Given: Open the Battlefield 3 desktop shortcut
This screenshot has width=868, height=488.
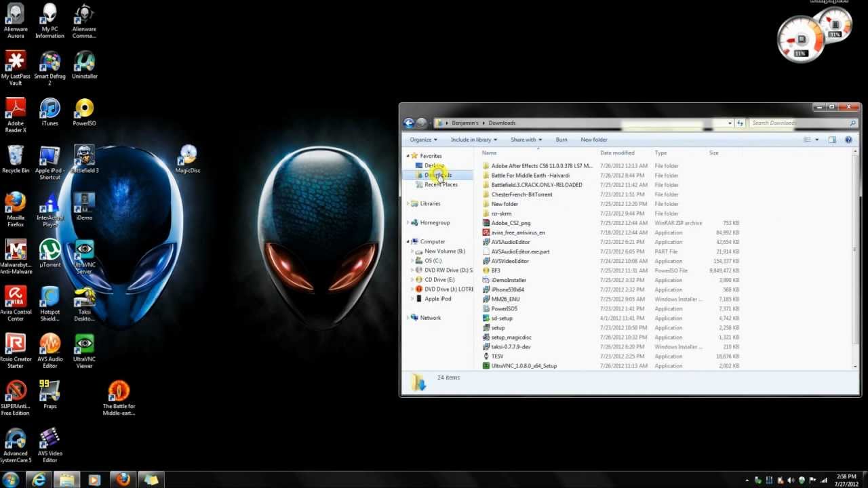Looking at the screenshot, I should [x=84, y=159].
